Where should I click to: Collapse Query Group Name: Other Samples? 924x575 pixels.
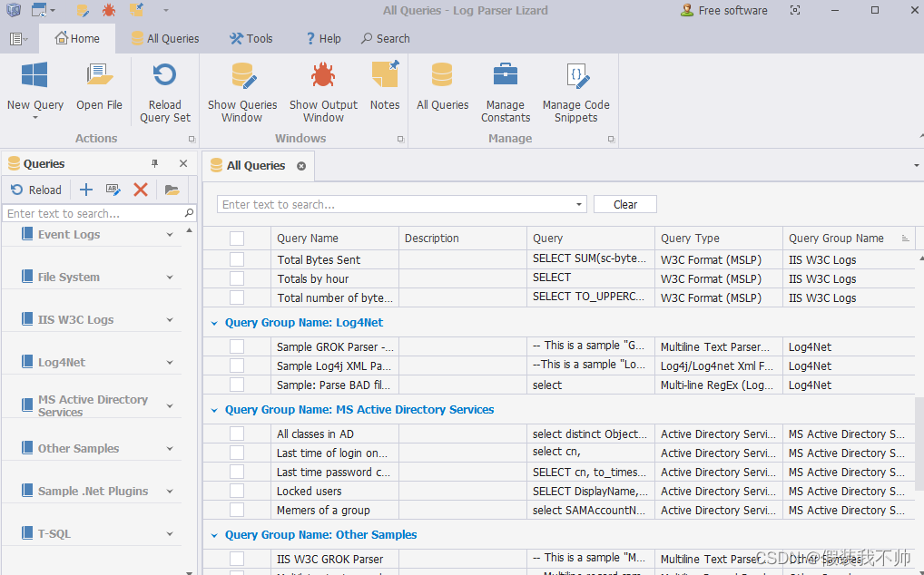pos(214,536)
